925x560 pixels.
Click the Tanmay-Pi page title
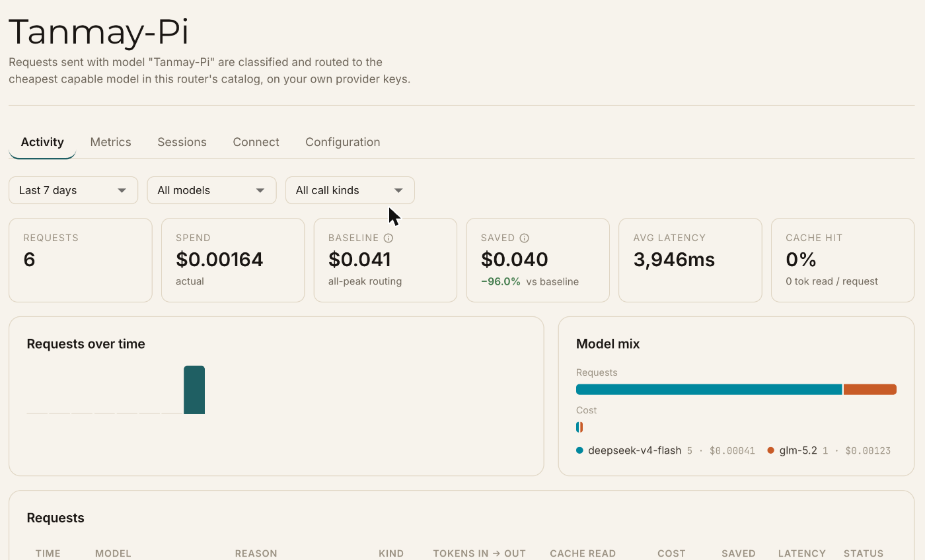tap(98, 31)
